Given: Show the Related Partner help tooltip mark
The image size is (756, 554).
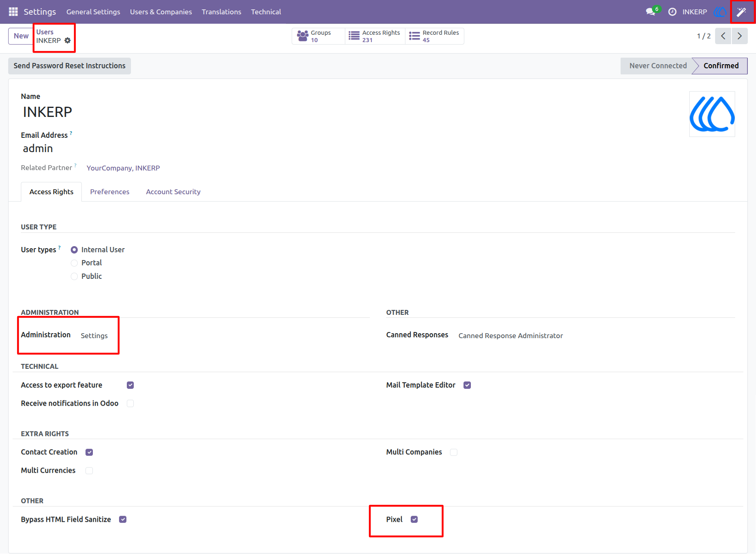Looking at the screenshot, I should point(75,165).
